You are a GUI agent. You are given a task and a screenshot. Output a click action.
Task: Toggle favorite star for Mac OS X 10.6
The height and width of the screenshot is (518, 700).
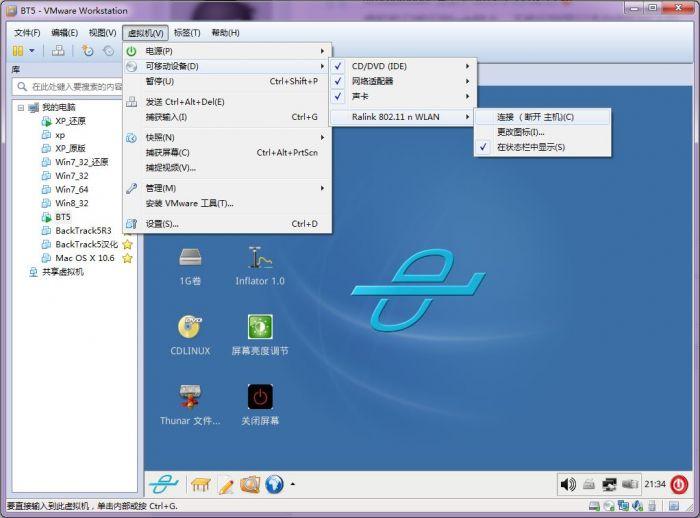tap(127, 258)
